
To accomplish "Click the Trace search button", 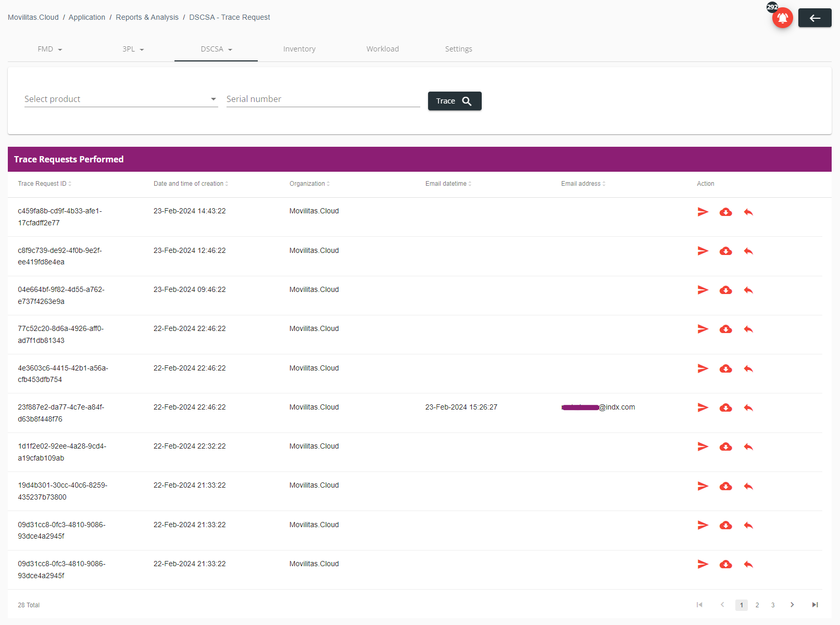I will [455, 101].
